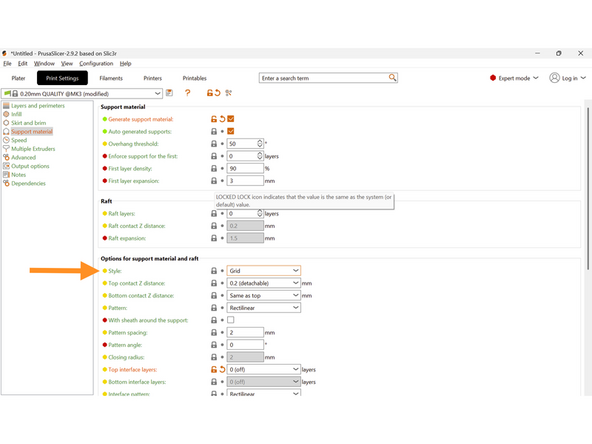
Task: Open Advanced settings page
Action: pos(23,157)
